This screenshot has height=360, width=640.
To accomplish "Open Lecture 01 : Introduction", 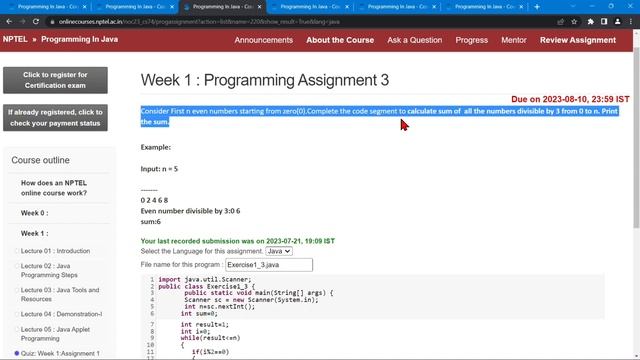I will (x=56, y=251).
